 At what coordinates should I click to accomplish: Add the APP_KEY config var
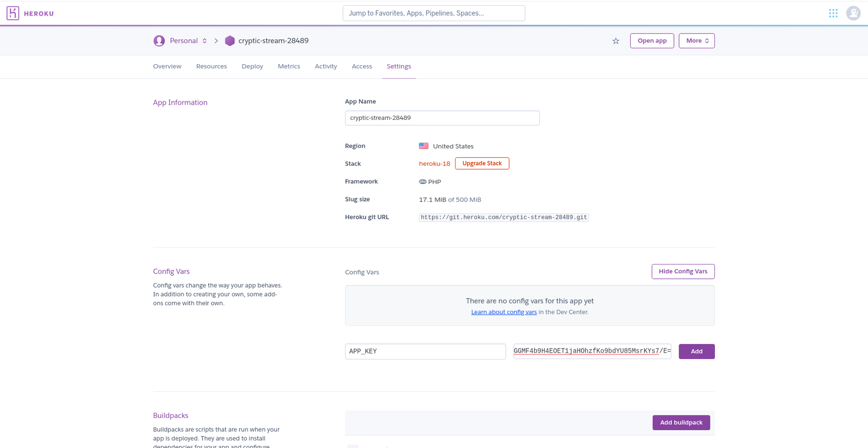point(697,351)
